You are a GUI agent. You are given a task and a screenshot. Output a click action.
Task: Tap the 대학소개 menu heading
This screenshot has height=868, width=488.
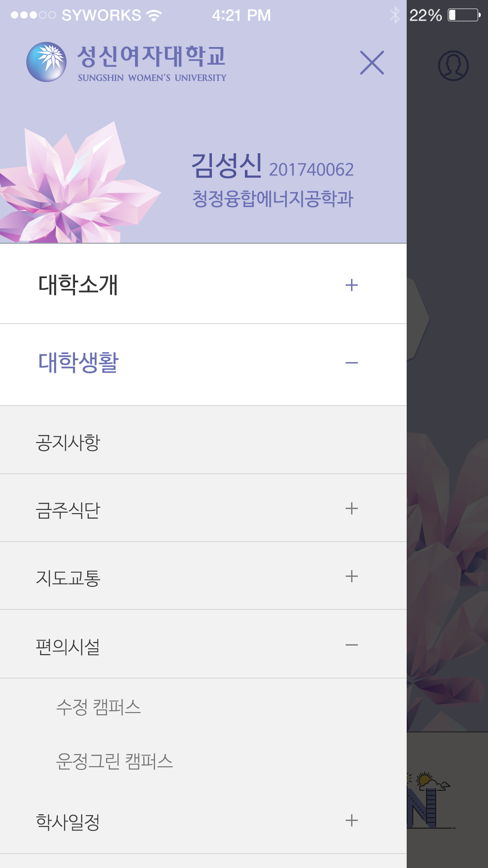[78, 285]
